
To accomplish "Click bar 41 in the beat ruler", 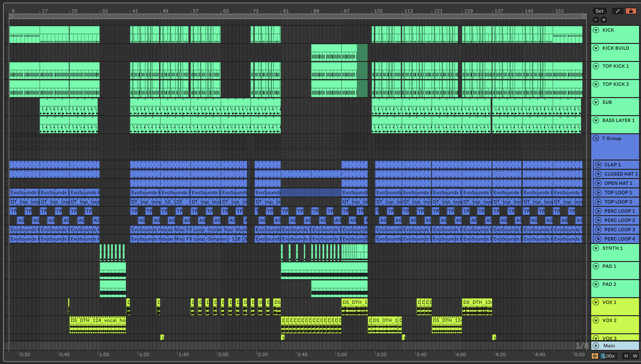I will (x=135, y=11).
